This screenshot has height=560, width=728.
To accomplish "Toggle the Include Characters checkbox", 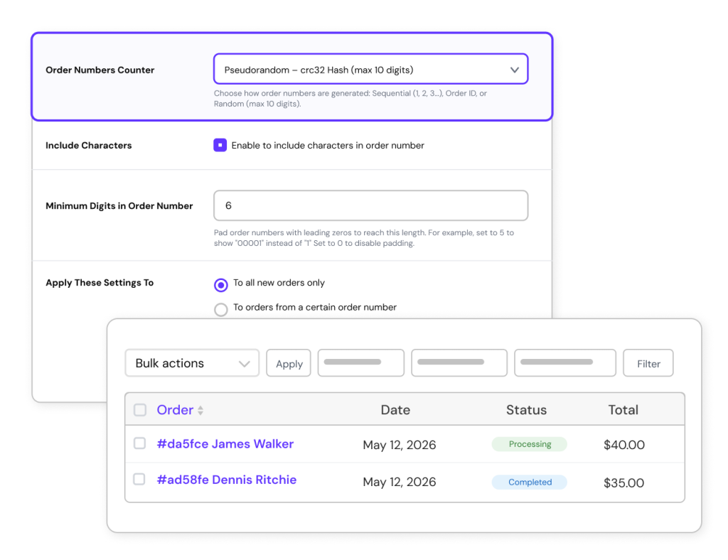I will [220, 145].
